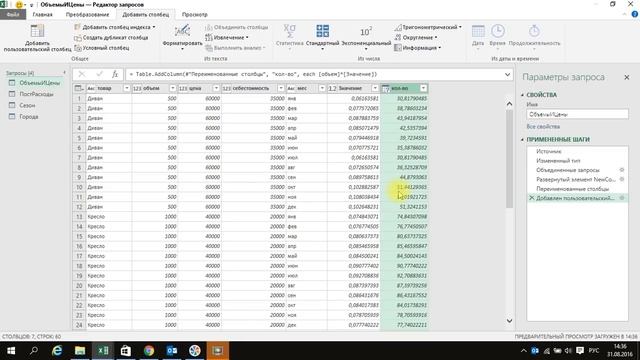Click into the formula bar
The height and width of the screenshot is (360, 640).
[314, 75]
